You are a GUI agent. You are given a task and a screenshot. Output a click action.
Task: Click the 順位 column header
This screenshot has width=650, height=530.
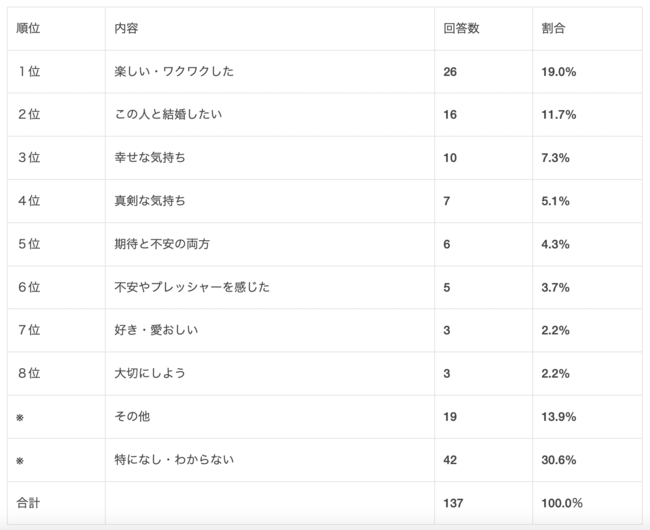point(29,29)
